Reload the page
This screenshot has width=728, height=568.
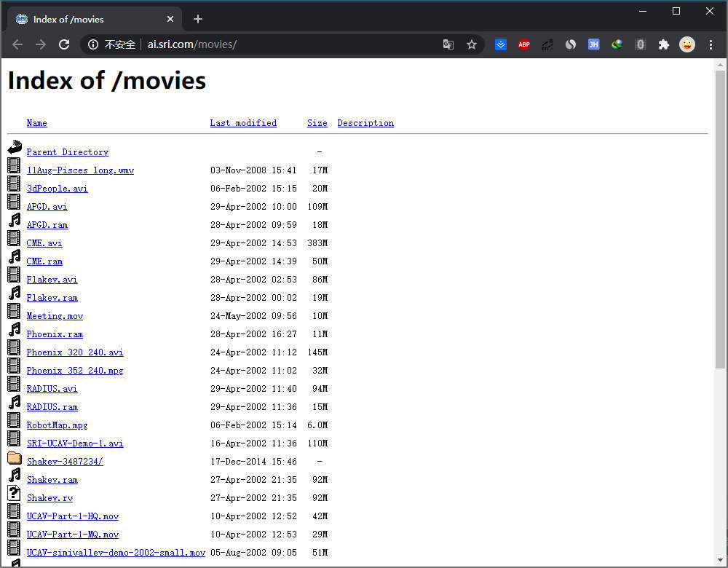[x=64, y=44]
